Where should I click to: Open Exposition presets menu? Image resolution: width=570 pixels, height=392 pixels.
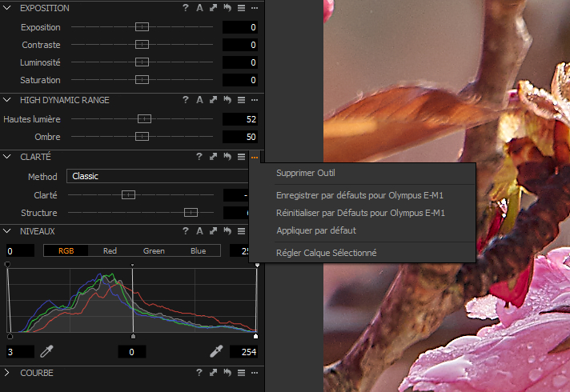coord(242,8)
